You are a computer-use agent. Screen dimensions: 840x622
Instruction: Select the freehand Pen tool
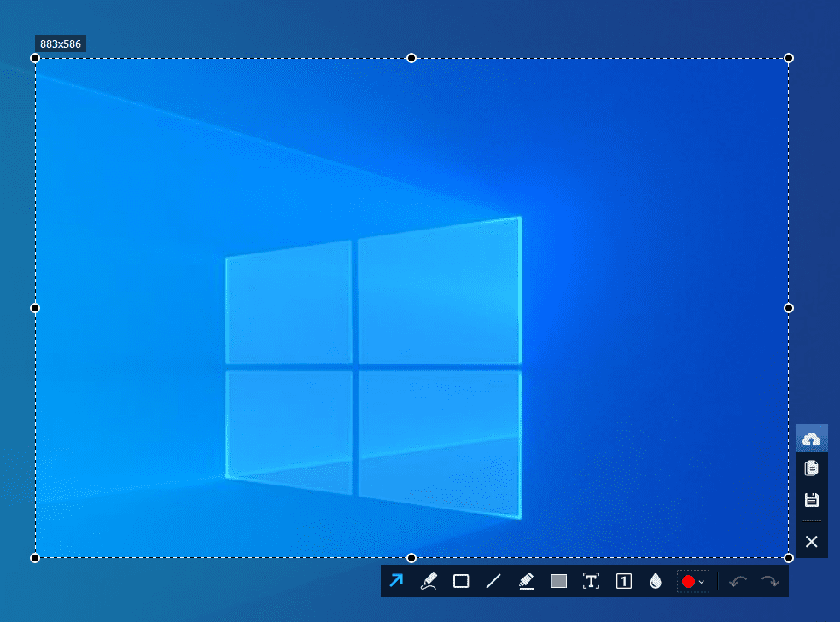click(x=429, y=581)
